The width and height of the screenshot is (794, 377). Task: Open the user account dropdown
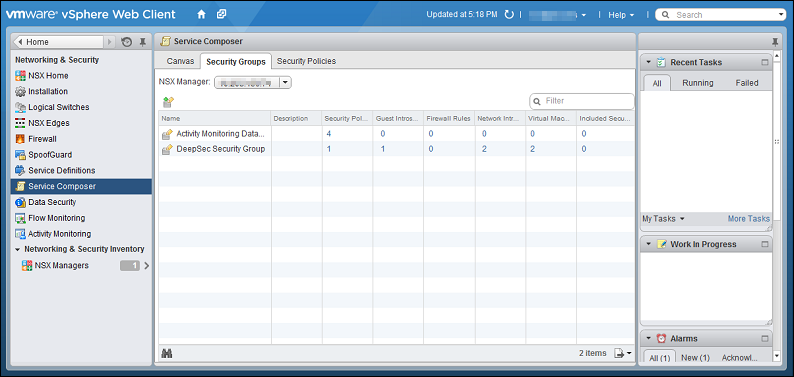click(x=584, y=15)
